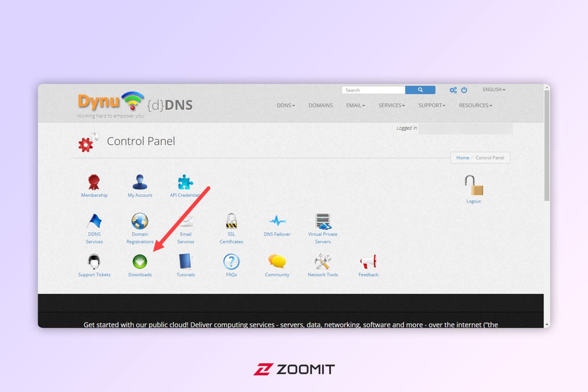Image resolution: width=588 pixels, height=392 pixels.
Task: Select ENGLISH language dropdown
Action: tap(493, 90)
